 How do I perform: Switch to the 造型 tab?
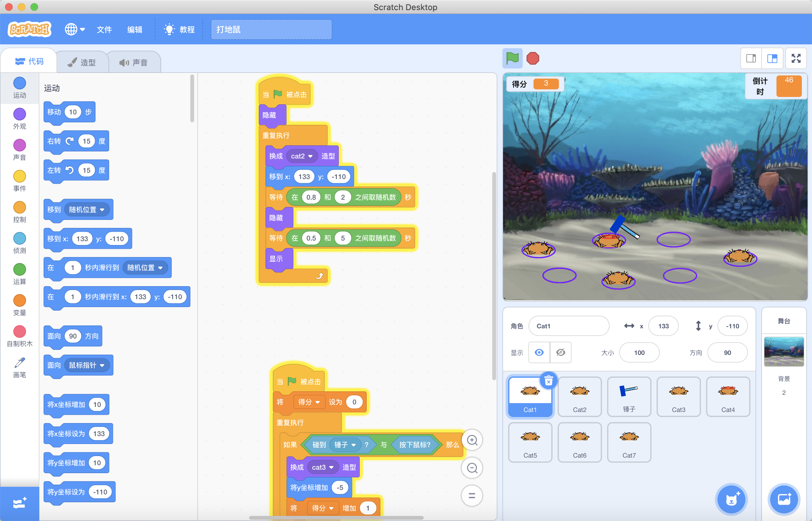pyautogui.click(x=82, y=62)
